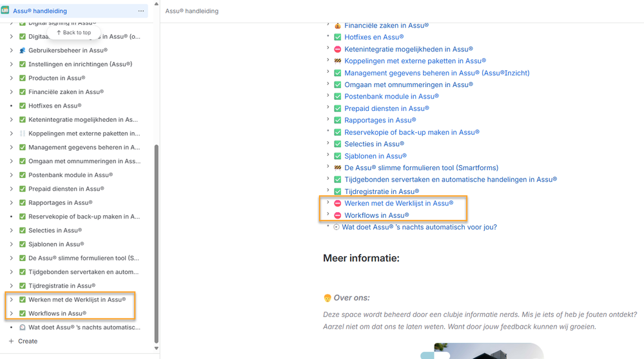This screenshot has width=644, height=359.
Task: Open Hotfixes en Assu® in the sidebar
Action: 55,106
